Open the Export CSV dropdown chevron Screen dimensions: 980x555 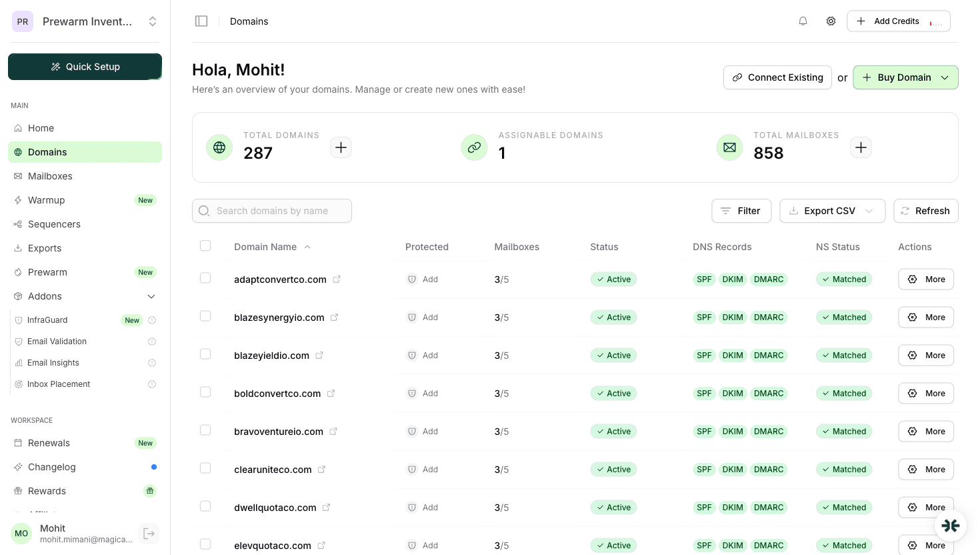coord(869,211)
